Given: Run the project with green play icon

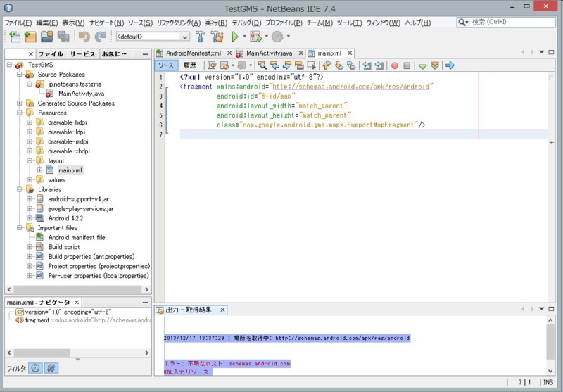Looking at the screenshot, I should (235, 37).
